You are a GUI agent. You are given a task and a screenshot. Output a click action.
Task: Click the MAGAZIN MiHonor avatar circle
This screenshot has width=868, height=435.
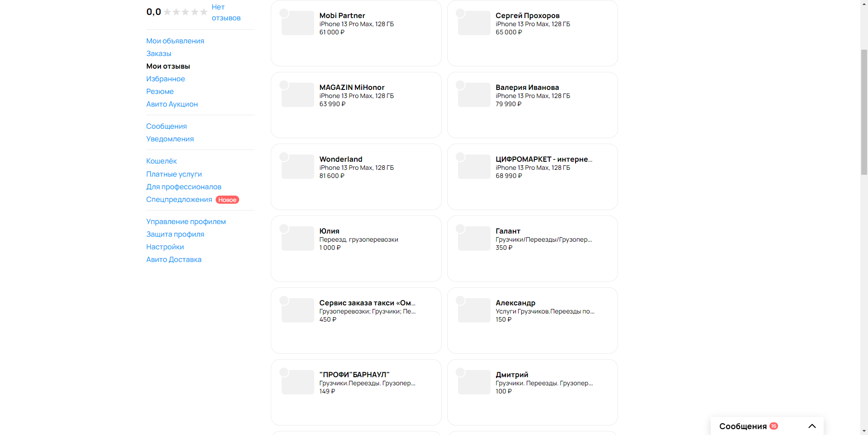284,85
